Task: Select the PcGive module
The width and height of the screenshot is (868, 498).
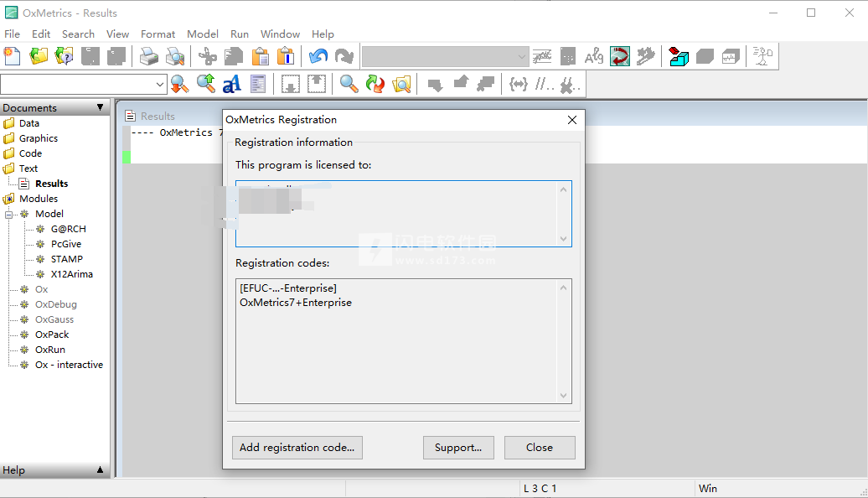Action: pos(66,244)
